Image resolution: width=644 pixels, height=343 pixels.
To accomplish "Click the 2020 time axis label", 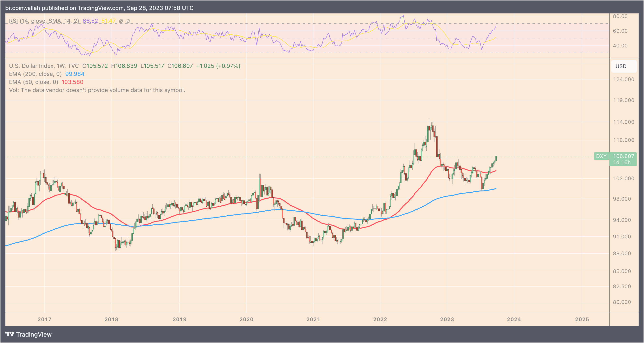I will point(247,319).
